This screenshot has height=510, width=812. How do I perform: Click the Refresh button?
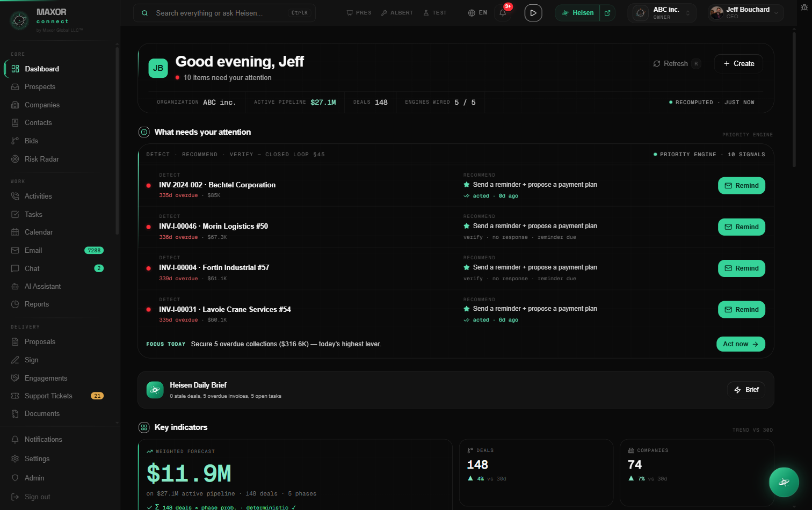tap(676, 64)
